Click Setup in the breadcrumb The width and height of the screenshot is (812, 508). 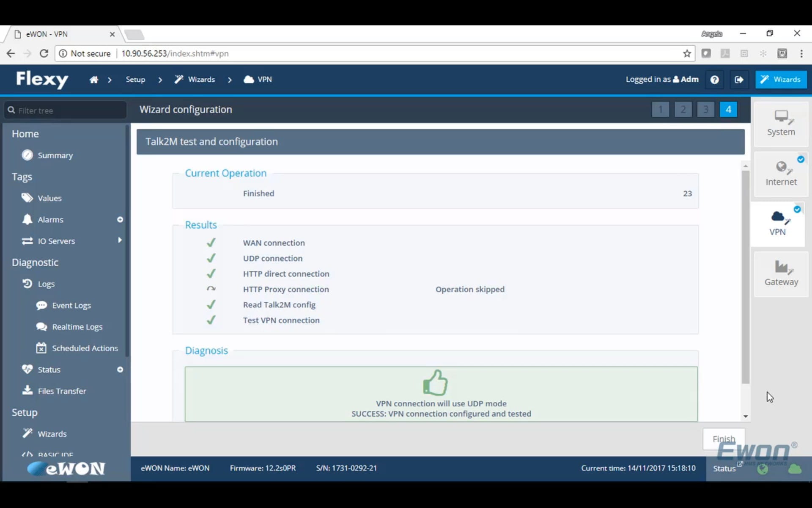coord(135,80)
